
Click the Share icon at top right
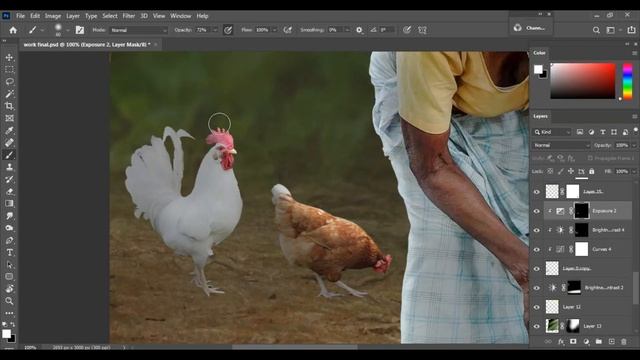(631, 30)
